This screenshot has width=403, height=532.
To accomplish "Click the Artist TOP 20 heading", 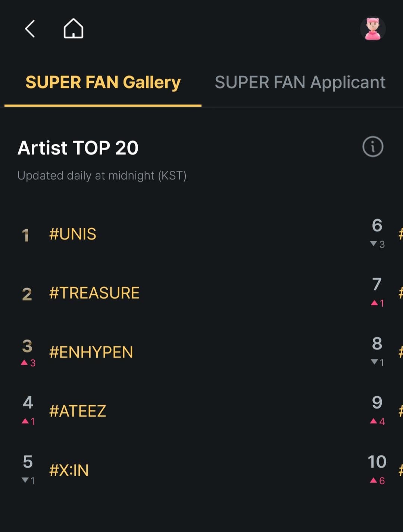I will point(78,148).
